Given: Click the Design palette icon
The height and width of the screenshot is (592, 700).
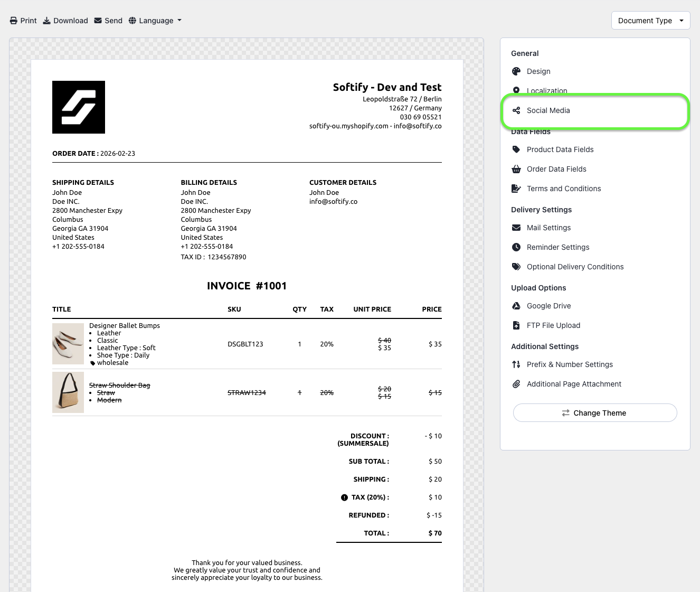Looking at the screenshot, I should coord(516,71).
